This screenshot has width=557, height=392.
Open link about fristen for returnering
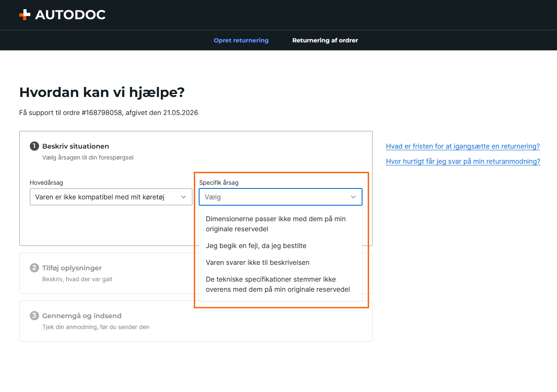(463, 146)
